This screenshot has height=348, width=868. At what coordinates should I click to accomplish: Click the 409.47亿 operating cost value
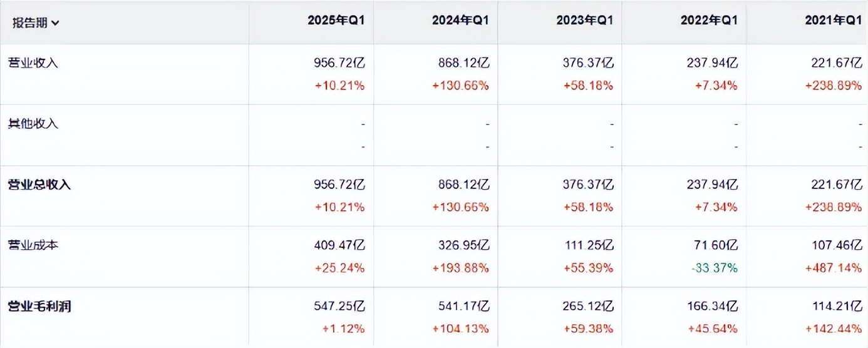[x=339, y=245]
